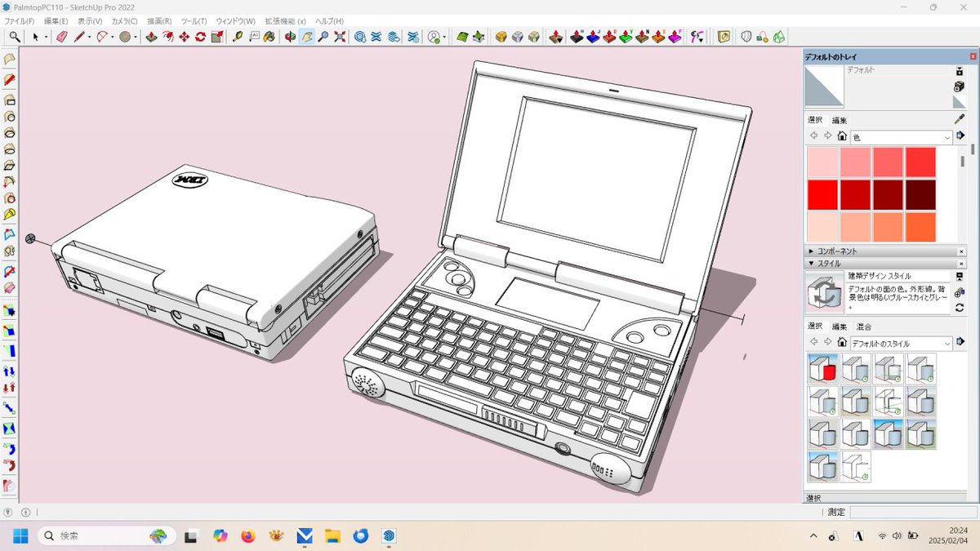Image resolution: width=980 pixels, height=551 pixels.
Task: Open the account icon dropdown arrow
Action: [x=445, y=38]
